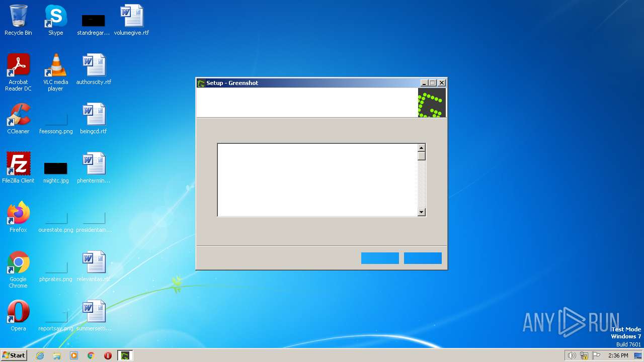This screenshot has width=644, height=362.
Task: Select the summersetti document icon
Action: pyautogui.click(x=94, y=316)
